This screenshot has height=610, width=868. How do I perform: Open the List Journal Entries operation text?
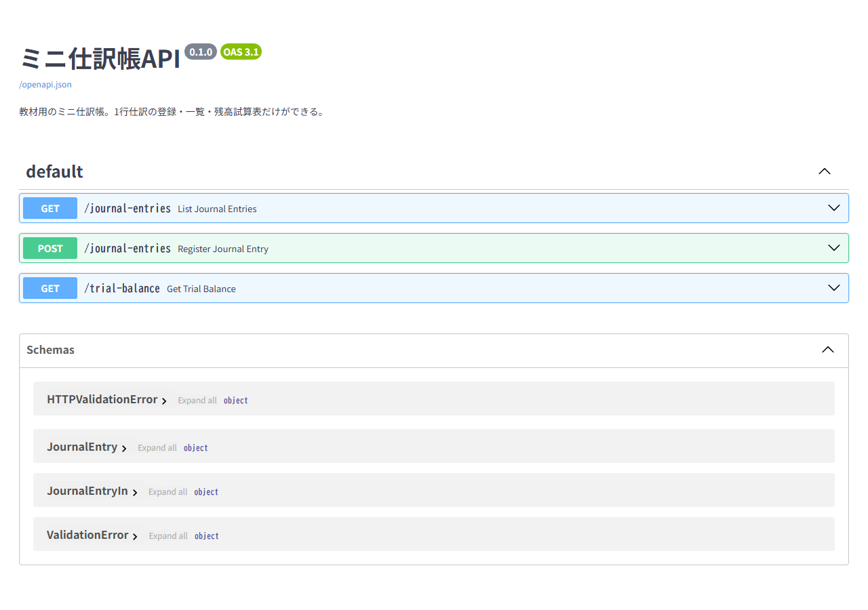[217, 209]
